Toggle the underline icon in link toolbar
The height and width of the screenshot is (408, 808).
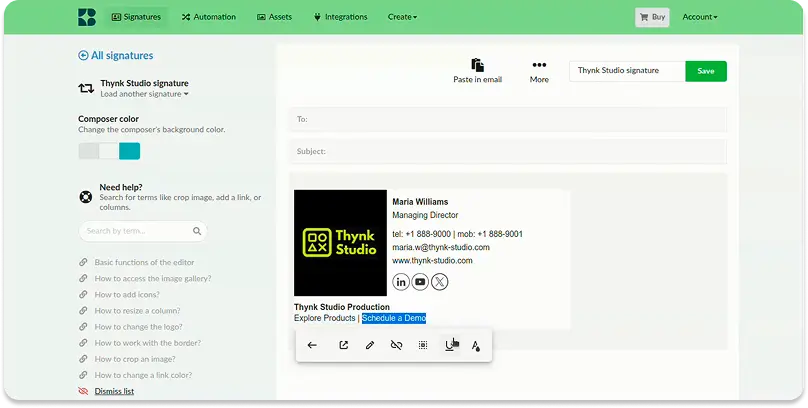pos(449,345)
